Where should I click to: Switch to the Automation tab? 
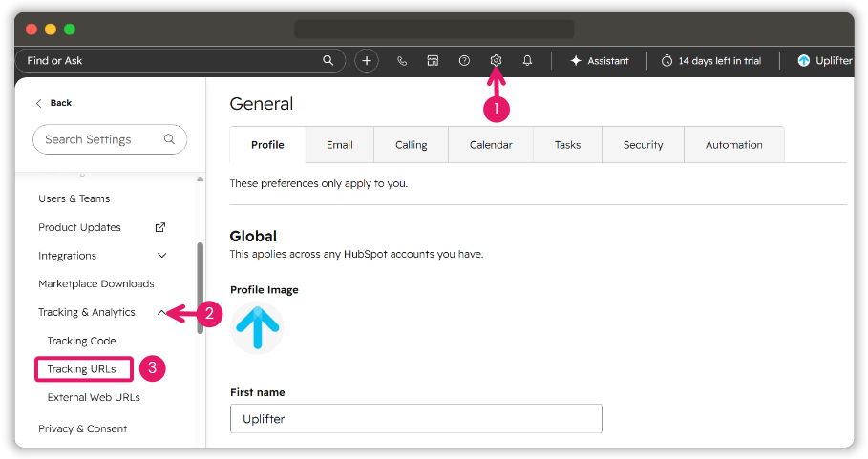point(734,145)
